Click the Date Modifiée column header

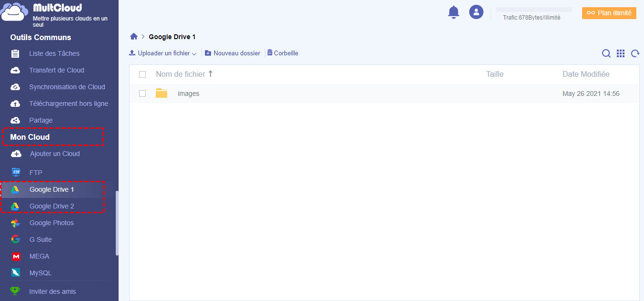tap(586, 74)
